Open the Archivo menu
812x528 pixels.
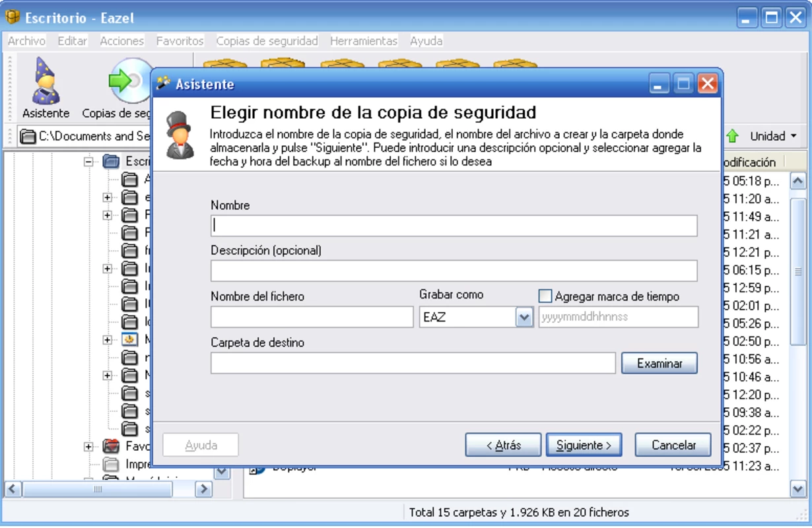pos(26,41)
